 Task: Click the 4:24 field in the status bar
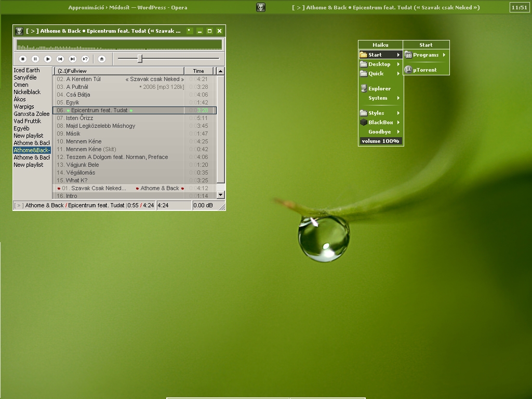[x=174, y=205]
